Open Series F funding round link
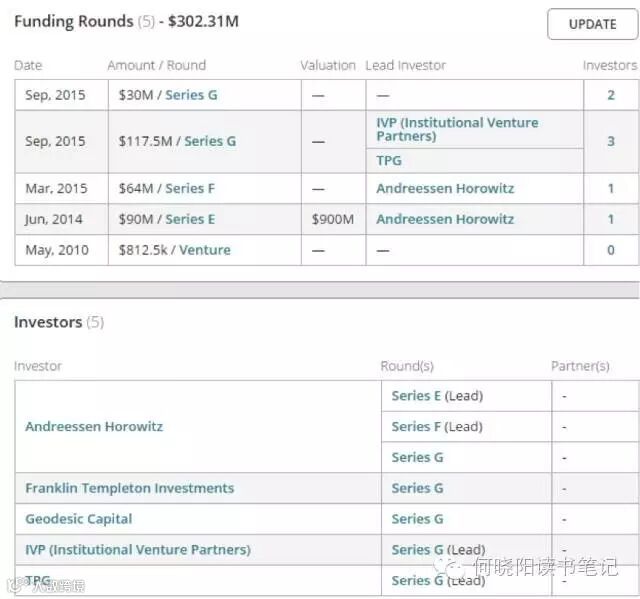This screenshot has height=599, width=640. (x=190, y=189)
